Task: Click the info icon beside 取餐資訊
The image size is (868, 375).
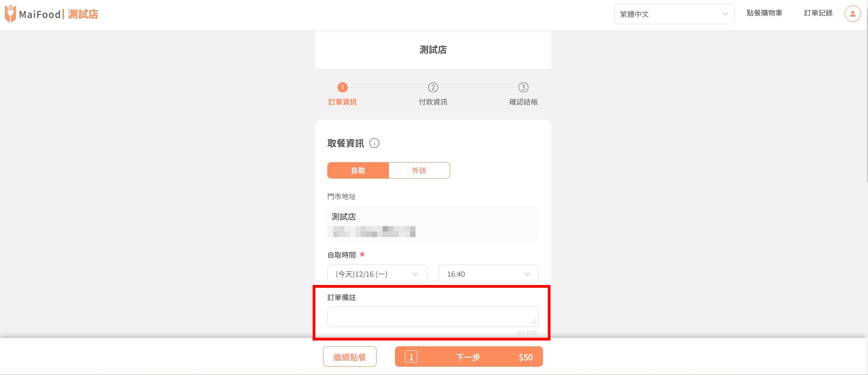Action: 374,143
